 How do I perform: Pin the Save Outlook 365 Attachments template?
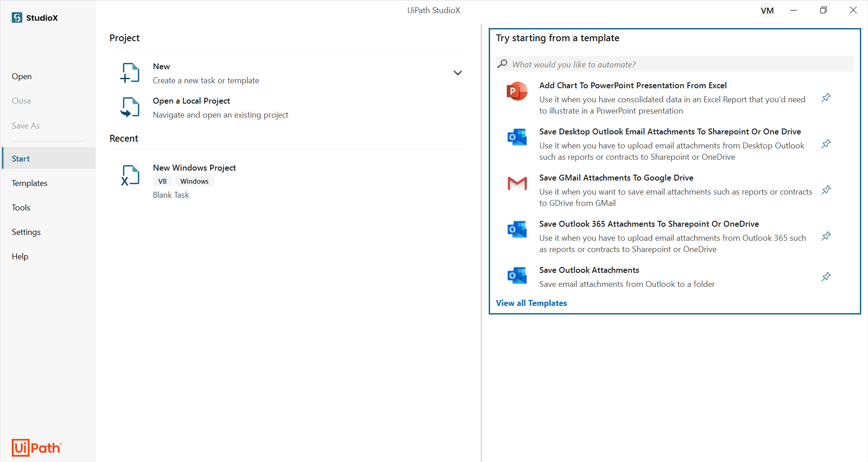(x=826, y=236)
